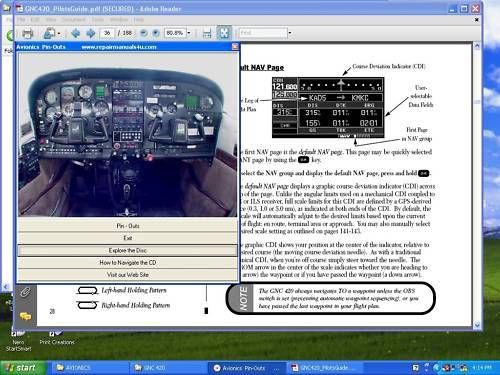Image resolution: width=500 pixels, height=375 pixels.
Task: Click the page number field showing 36
Action: tap(107, 33)
